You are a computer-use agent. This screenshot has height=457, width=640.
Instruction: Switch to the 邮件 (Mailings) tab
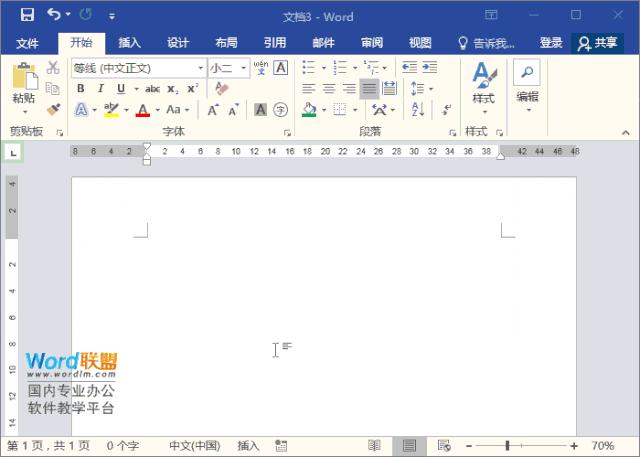323,43
